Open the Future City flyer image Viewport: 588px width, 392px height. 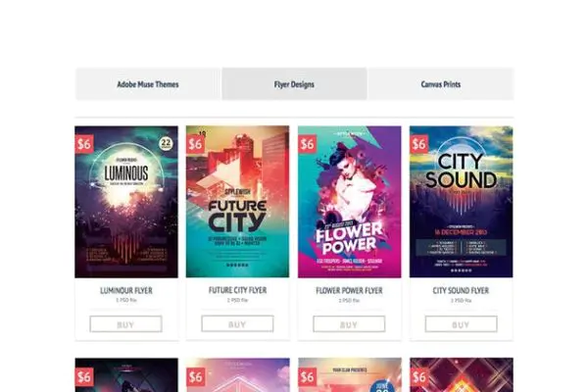point(237,202)
